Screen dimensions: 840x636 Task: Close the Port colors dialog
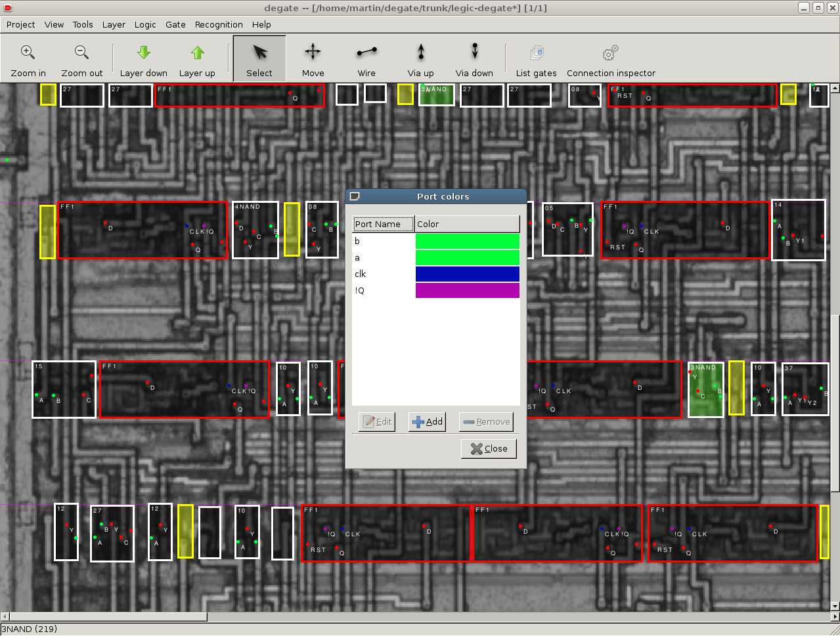[x=489, y=449]
